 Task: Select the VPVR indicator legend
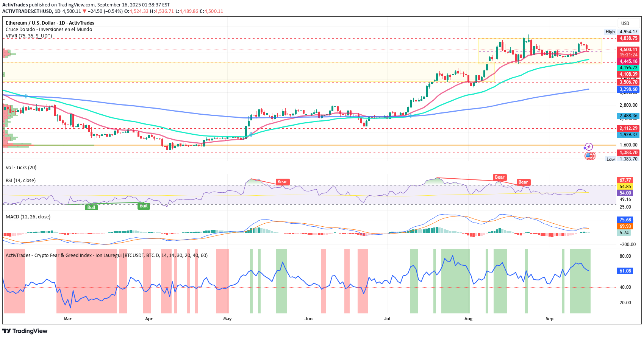[29, 36]
